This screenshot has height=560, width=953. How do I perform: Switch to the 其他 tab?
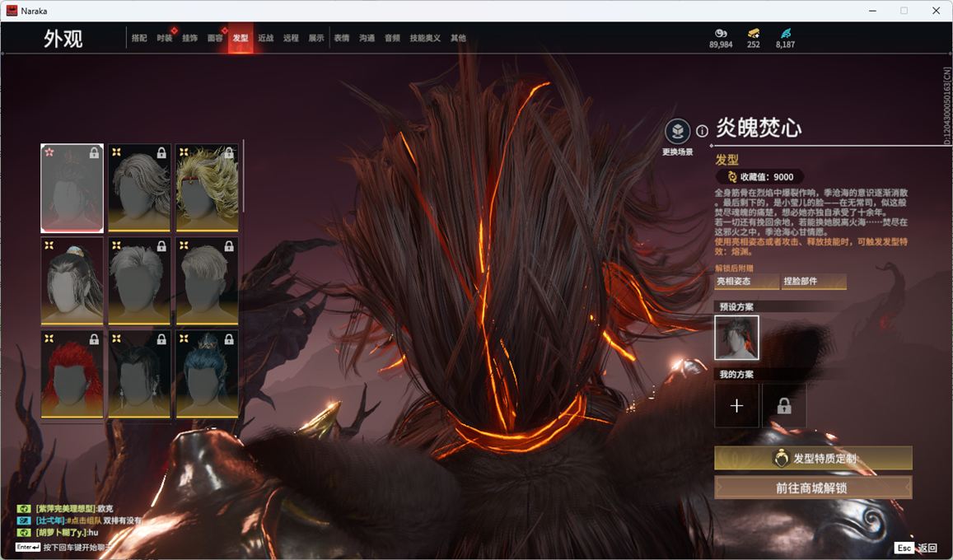click(458, 38)
